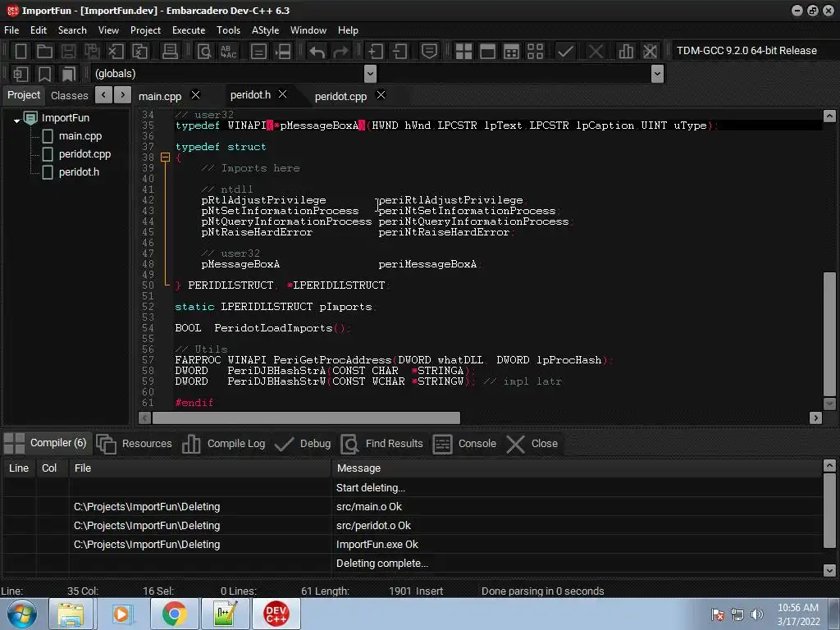Click the Insert snippet icon

(21, 74)
